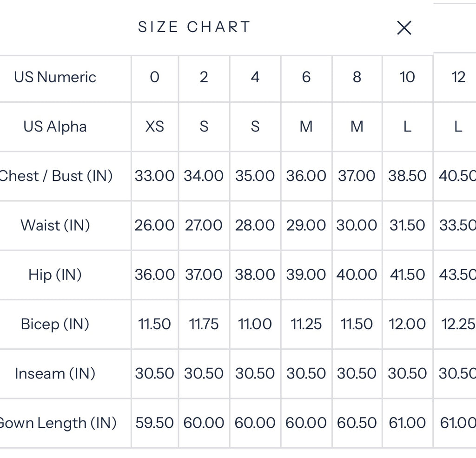
Task: Select the 26.00 waist measurement cell
Action: (154, 226)
